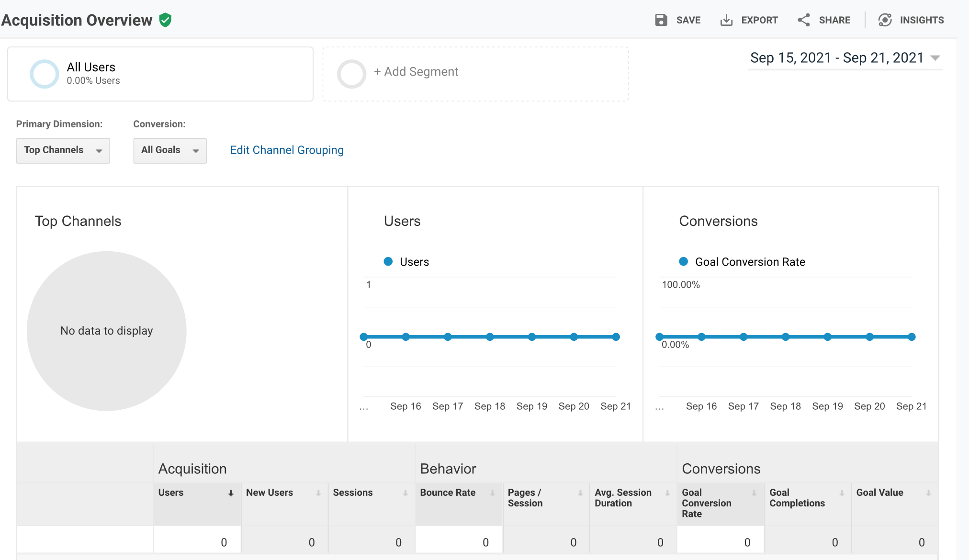Click the green verified shield beside Acquisition Overview
Viewport: 969px width, 560px height.
[x=165, y=20]
